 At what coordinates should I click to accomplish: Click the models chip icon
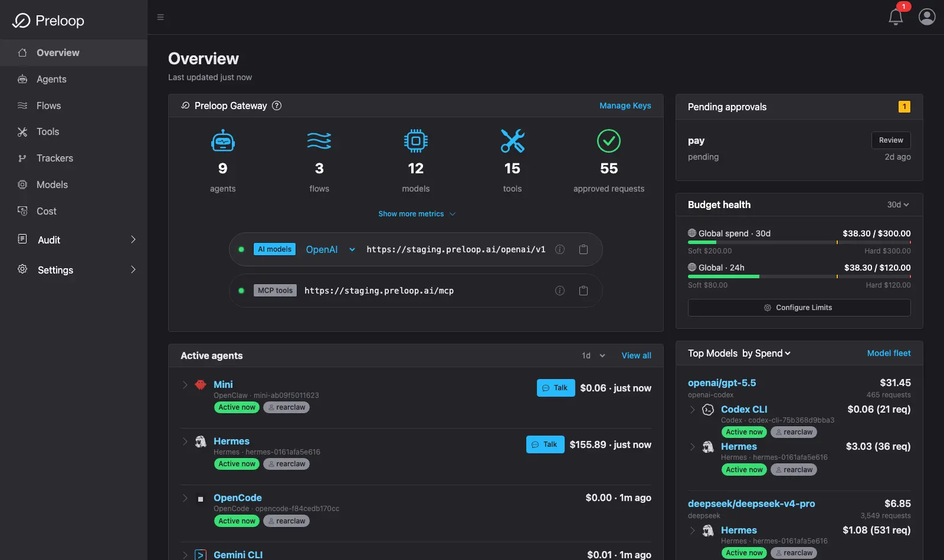point(416,141)
